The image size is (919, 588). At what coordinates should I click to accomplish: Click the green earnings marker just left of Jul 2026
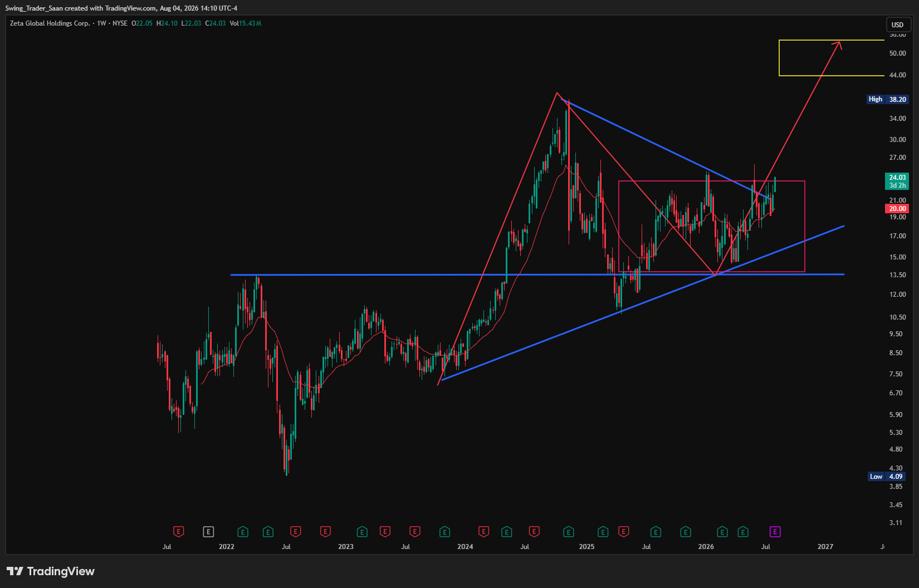click(743, 532)
